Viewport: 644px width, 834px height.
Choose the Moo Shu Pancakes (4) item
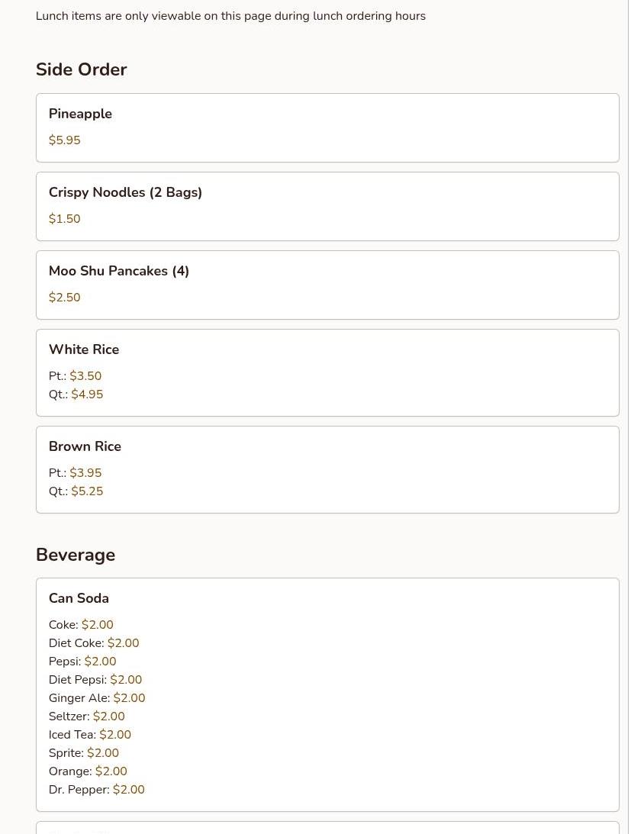(x=118, y=271)
